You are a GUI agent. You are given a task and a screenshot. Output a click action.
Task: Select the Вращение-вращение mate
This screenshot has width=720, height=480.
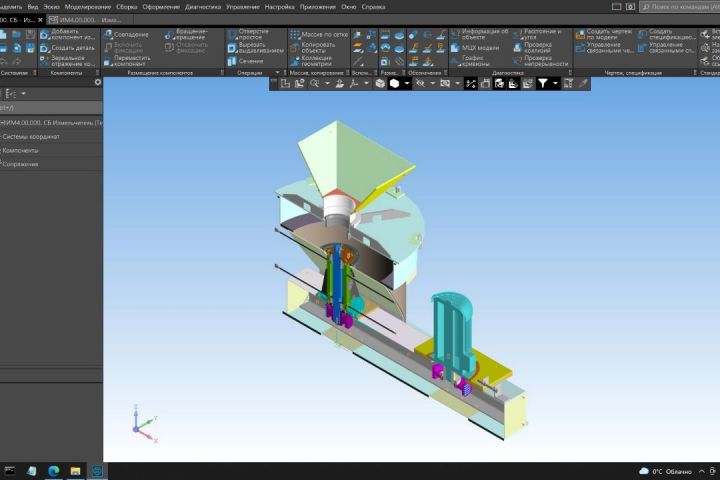(x=187, y=34)
